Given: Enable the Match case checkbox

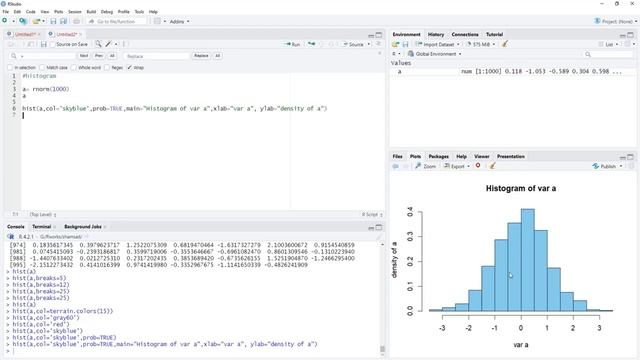Looking at the screenshot, I should [x=42, y=67].
